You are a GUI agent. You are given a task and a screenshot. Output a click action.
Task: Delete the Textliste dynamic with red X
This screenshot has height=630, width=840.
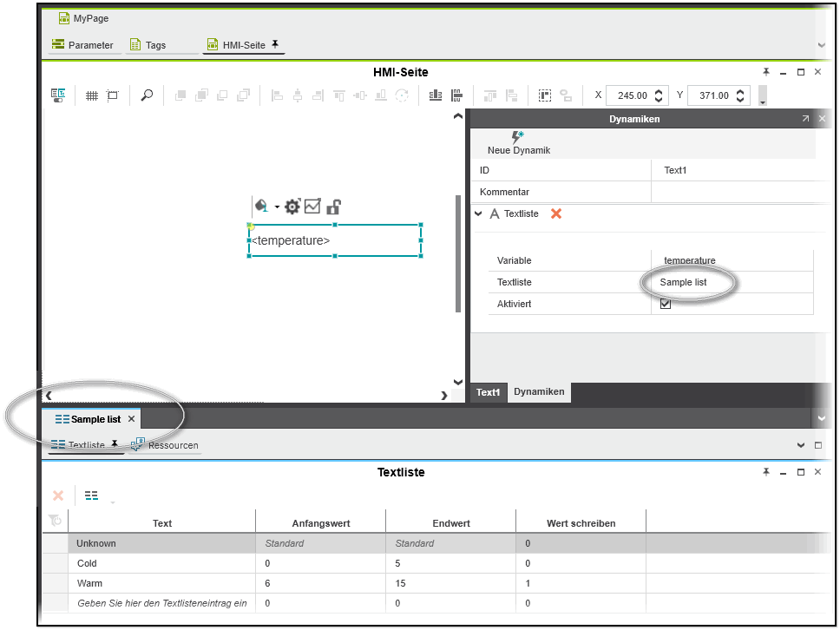pyautogui.click(x=556, y=213)
